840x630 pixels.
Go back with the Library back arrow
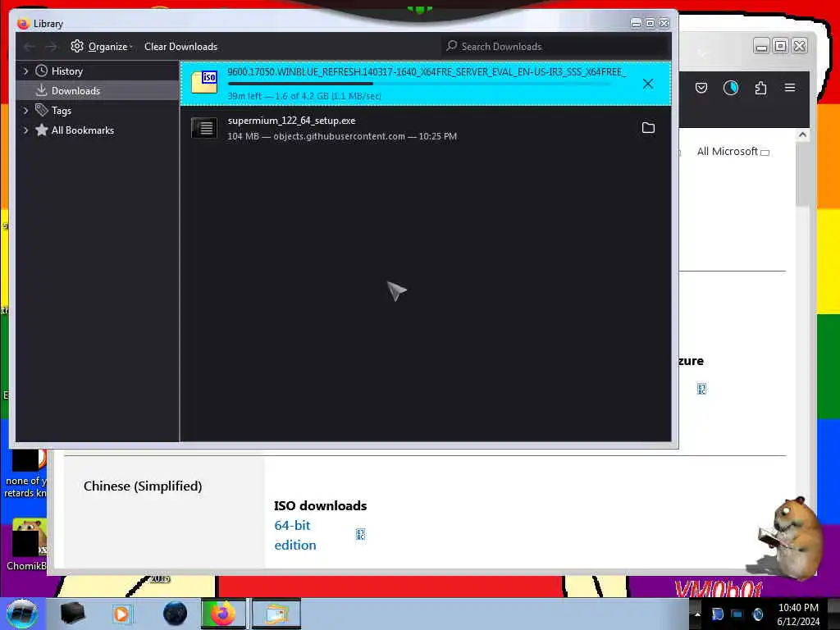coord(29,47)
